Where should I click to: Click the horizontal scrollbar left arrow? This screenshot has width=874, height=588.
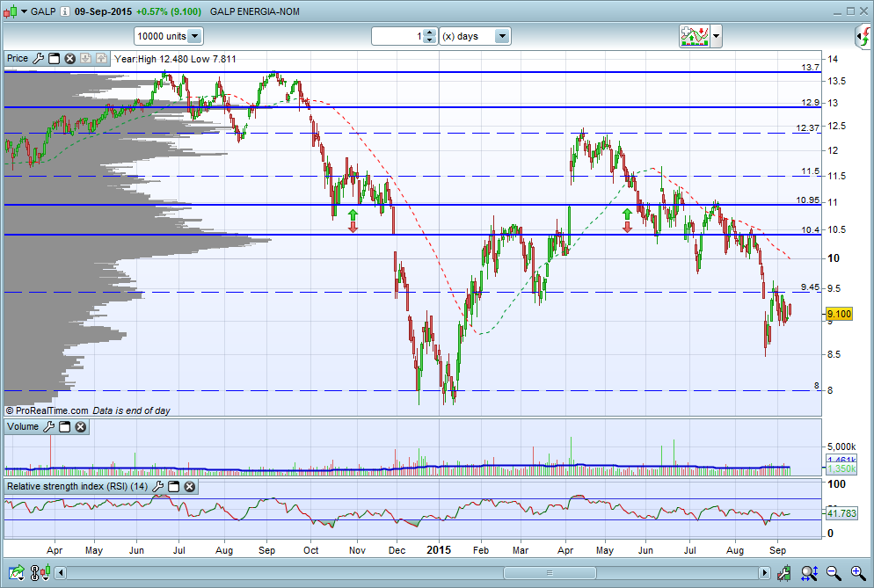point(62,573)
